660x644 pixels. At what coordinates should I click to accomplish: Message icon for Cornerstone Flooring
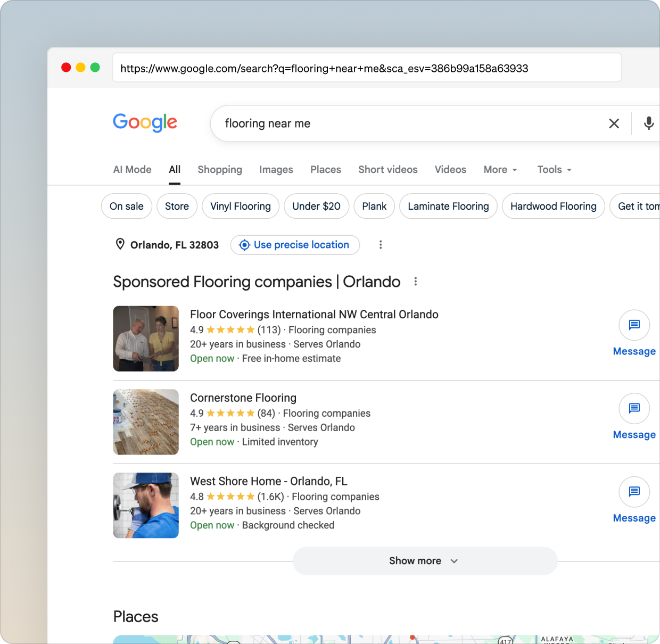634,408
